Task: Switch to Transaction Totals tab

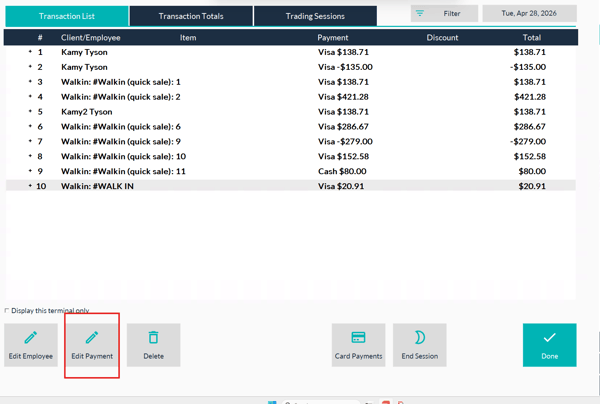Action: 191,16
